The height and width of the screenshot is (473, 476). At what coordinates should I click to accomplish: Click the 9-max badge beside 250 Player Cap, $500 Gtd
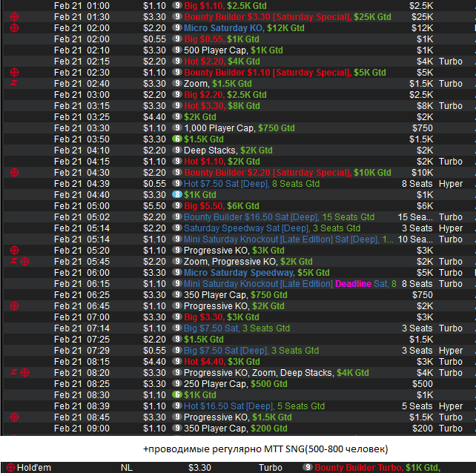(x=177, y=383)
